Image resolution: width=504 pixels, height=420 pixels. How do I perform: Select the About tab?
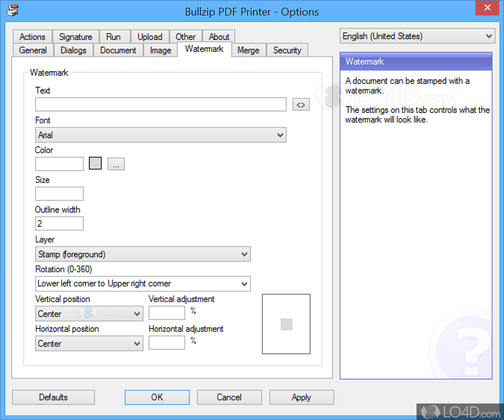[x=219, y=36]
